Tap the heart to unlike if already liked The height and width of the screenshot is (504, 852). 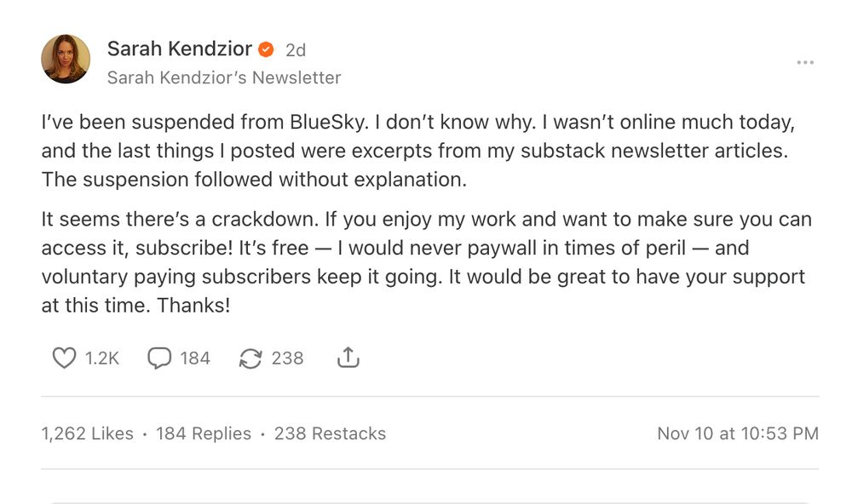tap(66, 358)
